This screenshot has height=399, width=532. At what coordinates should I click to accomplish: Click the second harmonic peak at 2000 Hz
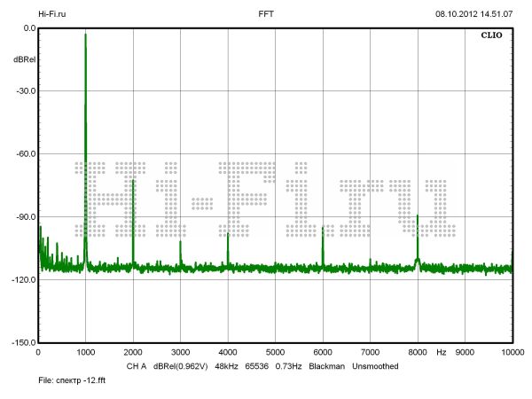coord(133,182)
